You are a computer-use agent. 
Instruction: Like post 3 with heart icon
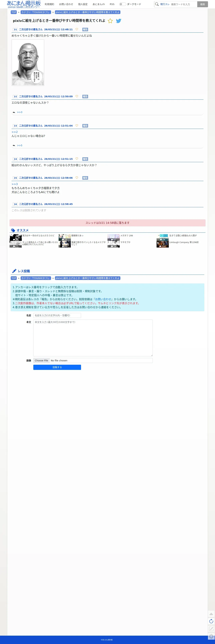click(77, 126)
